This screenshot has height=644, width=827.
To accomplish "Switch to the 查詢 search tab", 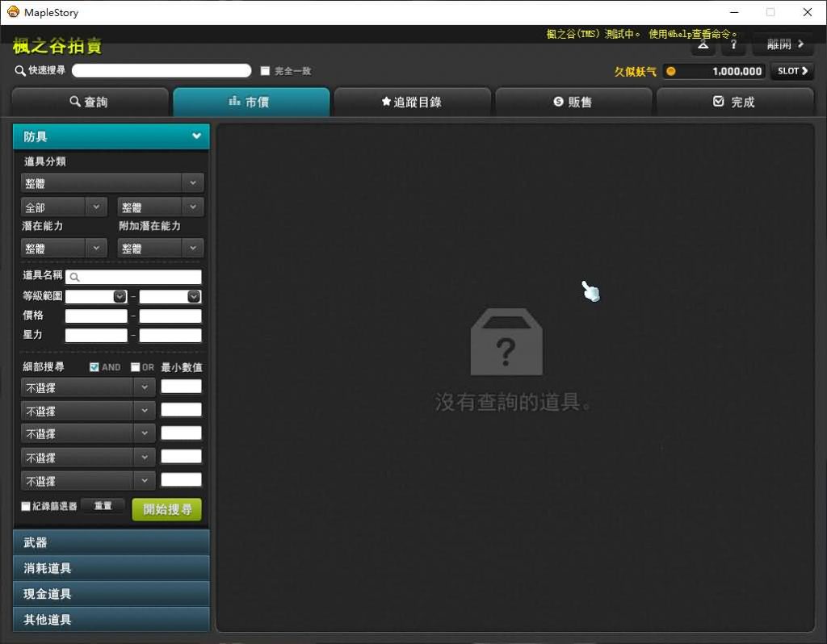I will pos(90,102).
